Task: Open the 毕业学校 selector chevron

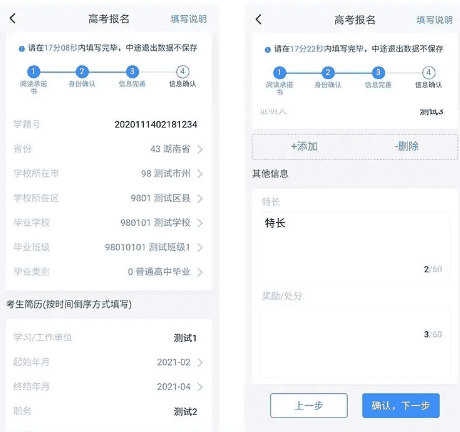Action: tap(200, 223)
